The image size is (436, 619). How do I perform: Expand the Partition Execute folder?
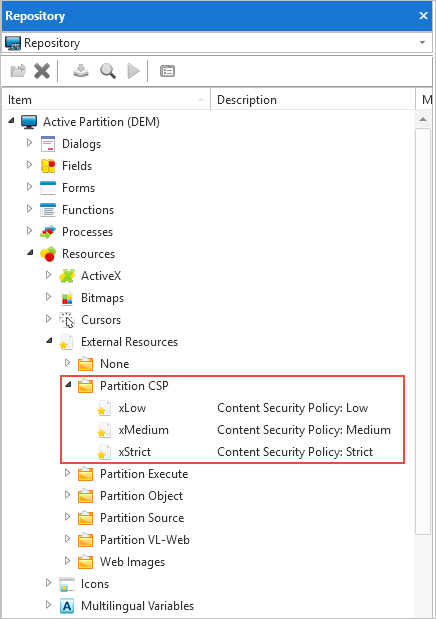(x=68, y=473)
